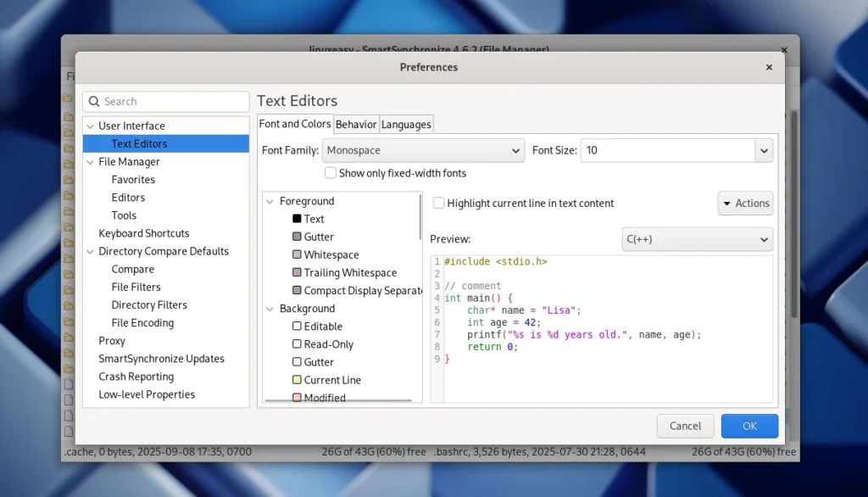Viewport: 868px width, 497px height.
Task: Click the Current Line color square
Action: (297, 380)
